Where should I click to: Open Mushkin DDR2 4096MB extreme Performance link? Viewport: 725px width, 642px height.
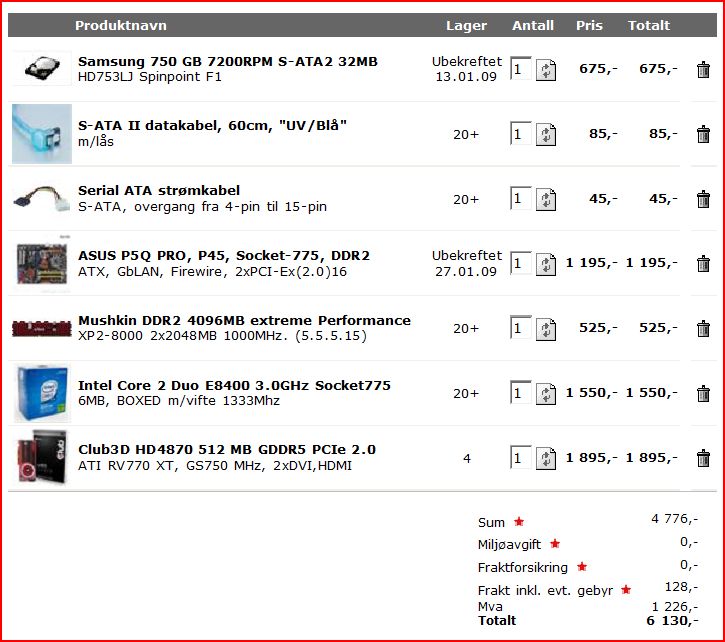click(x=244, y=321)
